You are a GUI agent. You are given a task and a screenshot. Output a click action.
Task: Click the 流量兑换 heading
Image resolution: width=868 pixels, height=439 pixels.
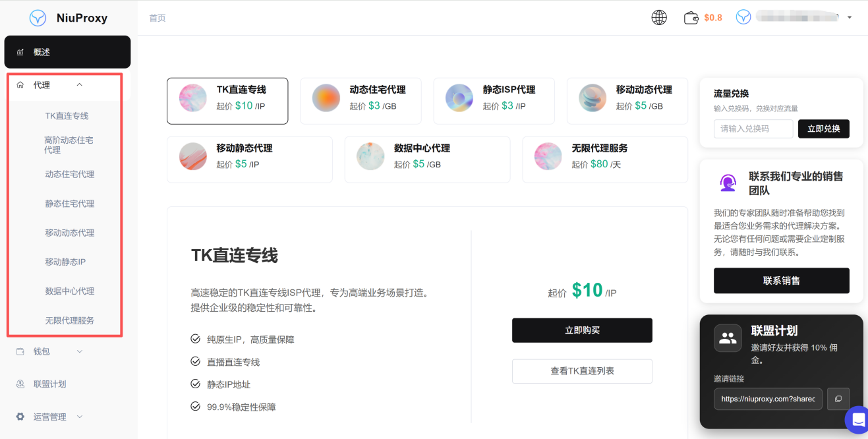[732, 94]
